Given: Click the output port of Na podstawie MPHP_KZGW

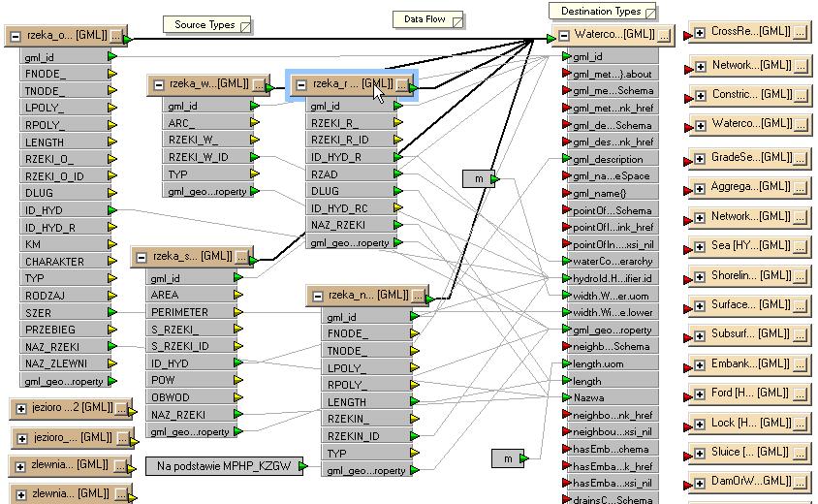Looking at the screenshot, I should click(303, 466).
